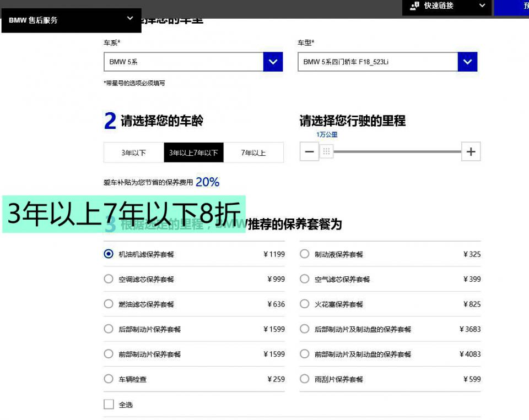Open the 车系 BMW 5系 dropdown arrow

coord(273,62)
